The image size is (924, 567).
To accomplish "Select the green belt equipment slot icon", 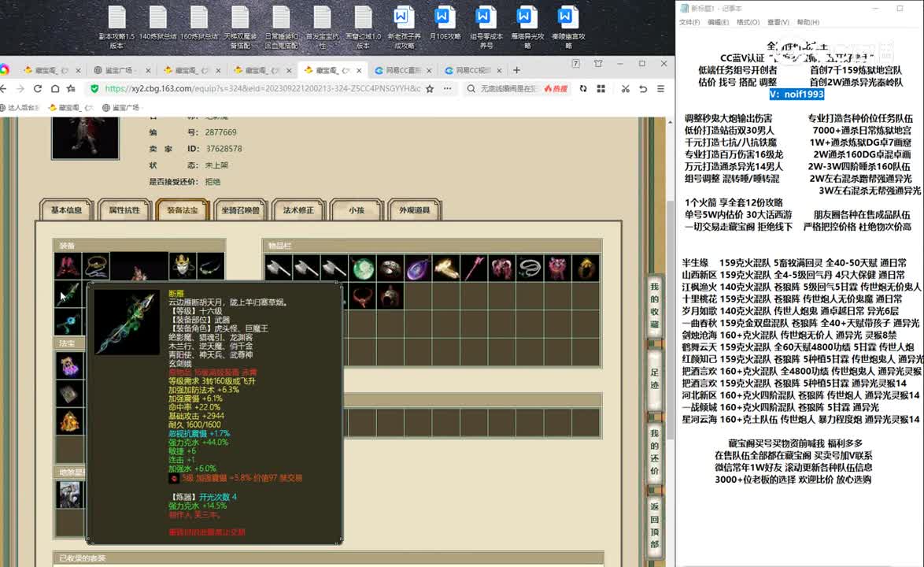I will coord(211,266).
